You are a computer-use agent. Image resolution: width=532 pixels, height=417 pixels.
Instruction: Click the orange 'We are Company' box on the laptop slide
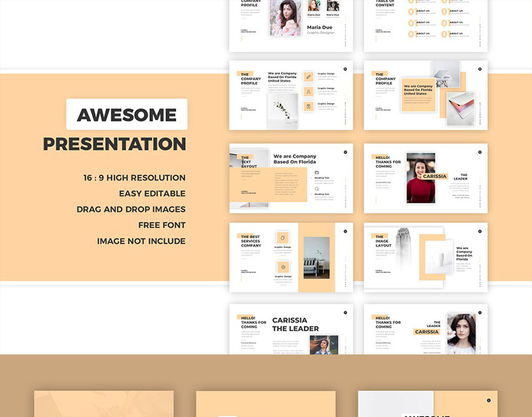[x=418, y=94]
